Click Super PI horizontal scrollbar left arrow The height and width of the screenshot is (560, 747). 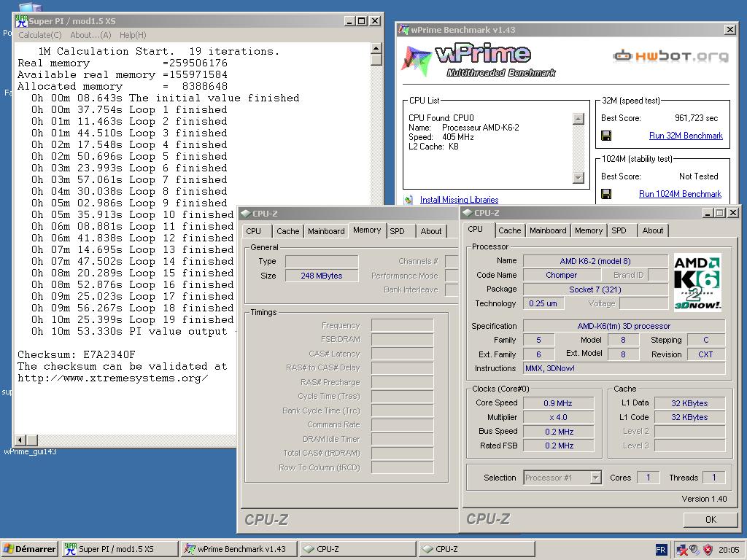pyautogui.click(x=21, y=440)
